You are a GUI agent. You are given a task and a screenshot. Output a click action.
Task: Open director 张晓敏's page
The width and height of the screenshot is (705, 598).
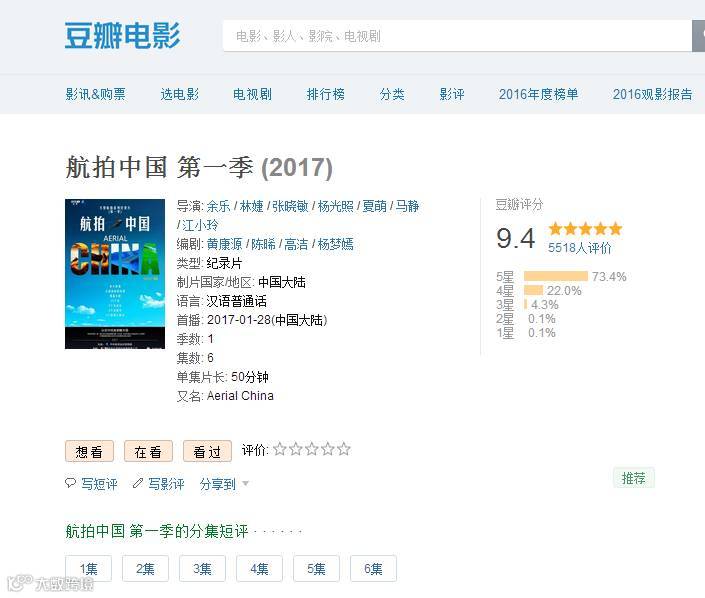pyautogui.click(x=290, y=206)
